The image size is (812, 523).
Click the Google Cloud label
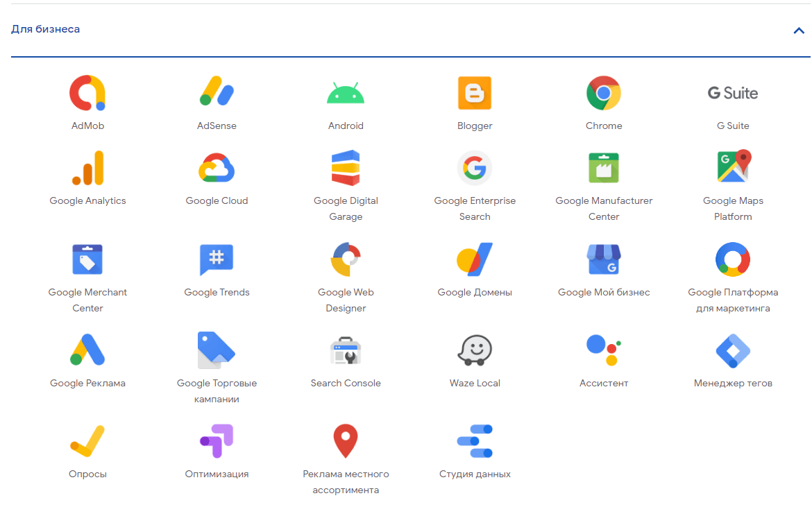coord(217,201)
